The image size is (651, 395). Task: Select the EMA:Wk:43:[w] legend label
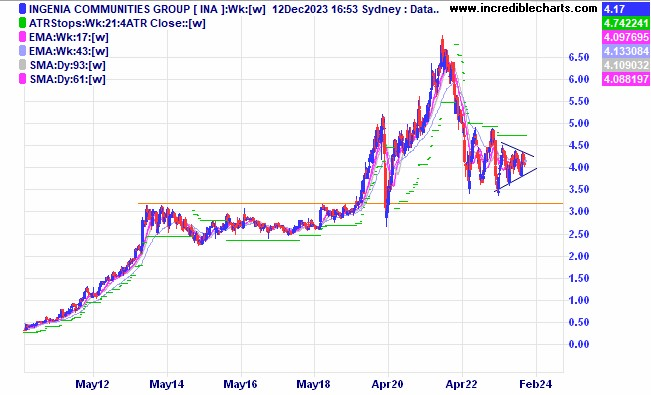click(69, 51)
